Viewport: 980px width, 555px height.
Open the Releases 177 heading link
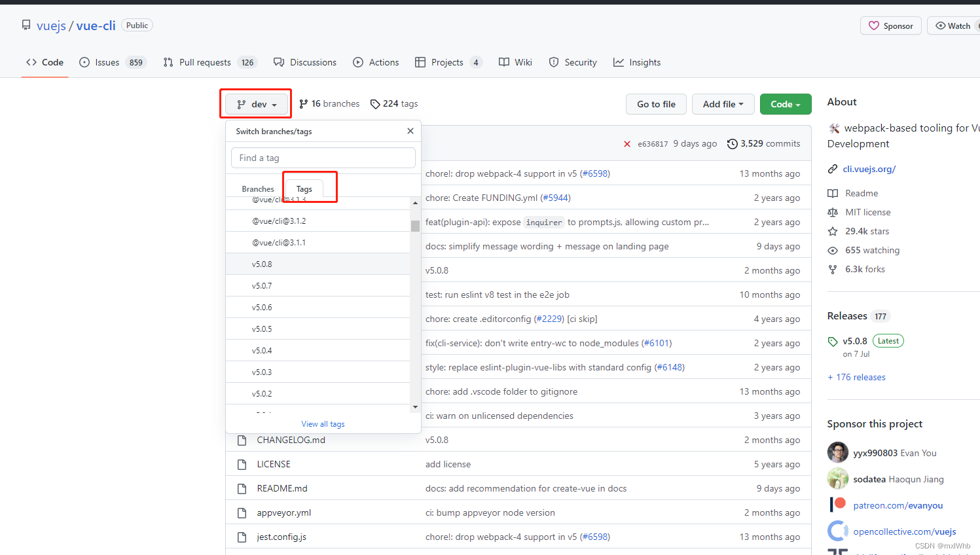pos(858,316)
